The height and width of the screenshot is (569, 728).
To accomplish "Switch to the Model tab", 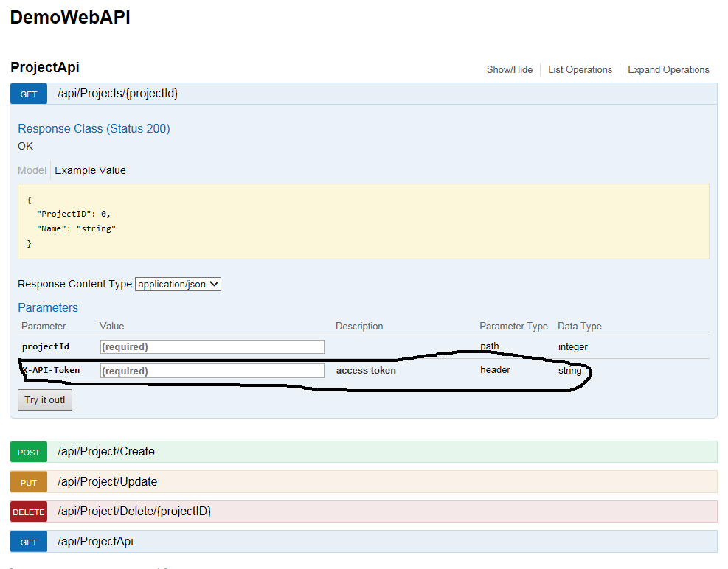I will point(32,170).
